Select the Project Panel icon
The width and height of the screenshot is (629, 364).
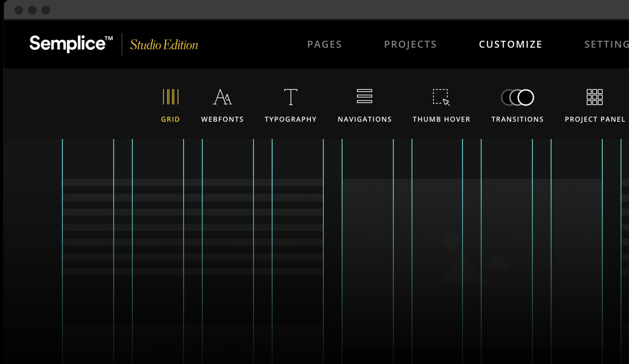point(595,97)
